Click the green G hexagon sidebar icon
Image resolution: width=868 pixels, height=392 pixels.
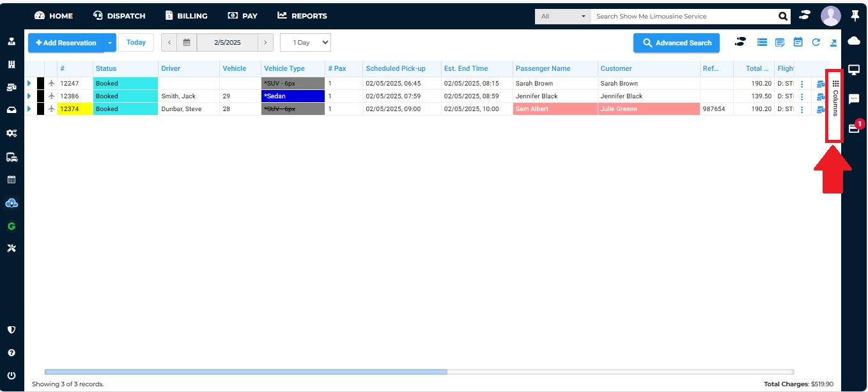[x=12, y=226]
